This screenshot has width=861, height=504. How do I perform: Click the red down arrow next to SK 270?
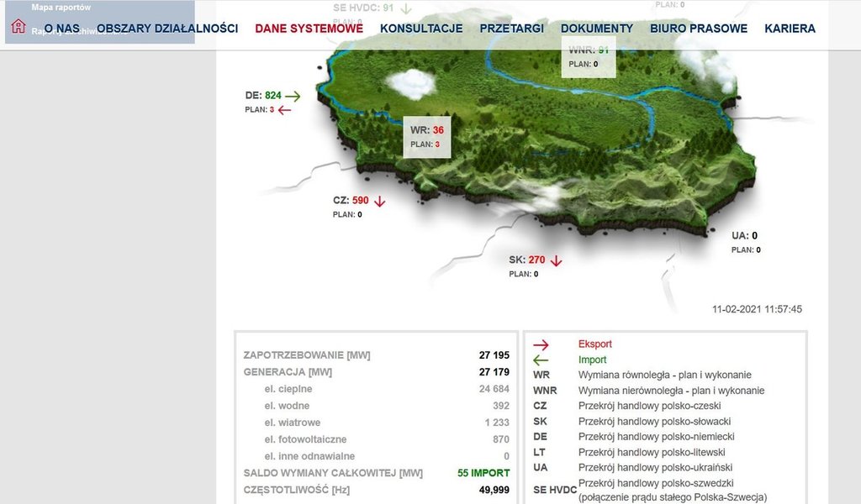[556, 260]
